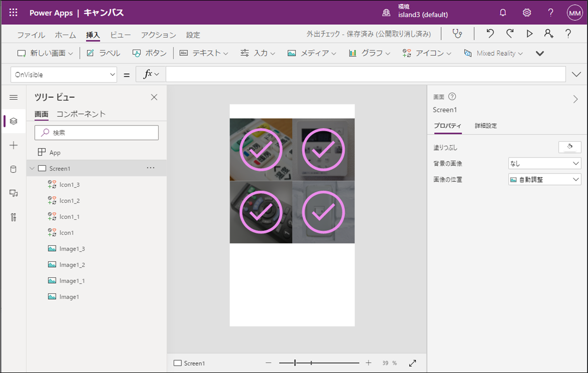Open the ビュー menu
The image size is (588, 373).
click(120, 35)
